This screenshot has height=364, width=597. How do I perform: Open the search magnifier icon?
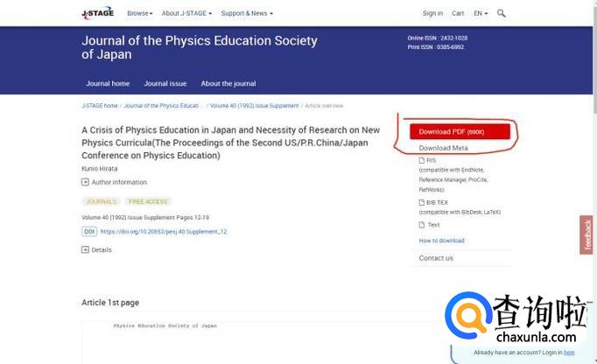point(502,13)
